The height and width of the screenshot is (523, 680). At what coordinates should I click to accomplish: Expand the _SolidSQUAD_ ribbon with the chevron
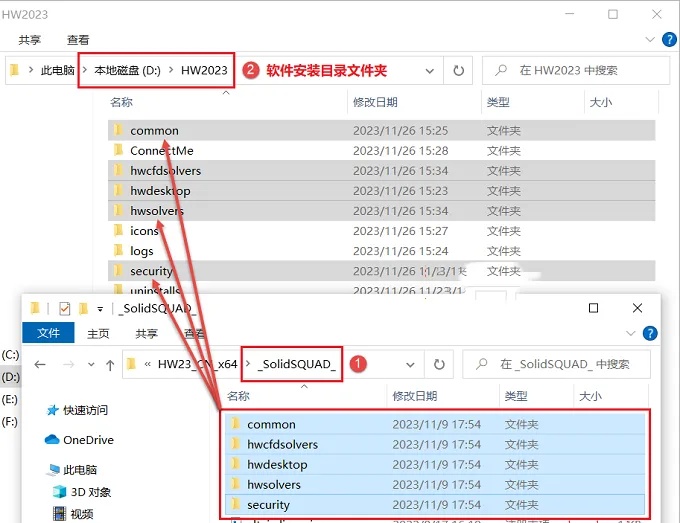[x=631, y=333]
